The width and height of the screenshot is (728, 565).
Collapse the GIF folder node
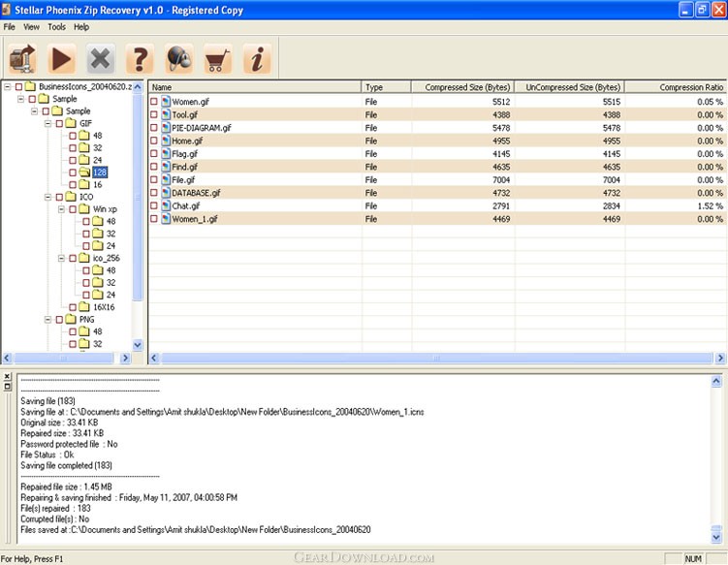click(x=47, y=123)
